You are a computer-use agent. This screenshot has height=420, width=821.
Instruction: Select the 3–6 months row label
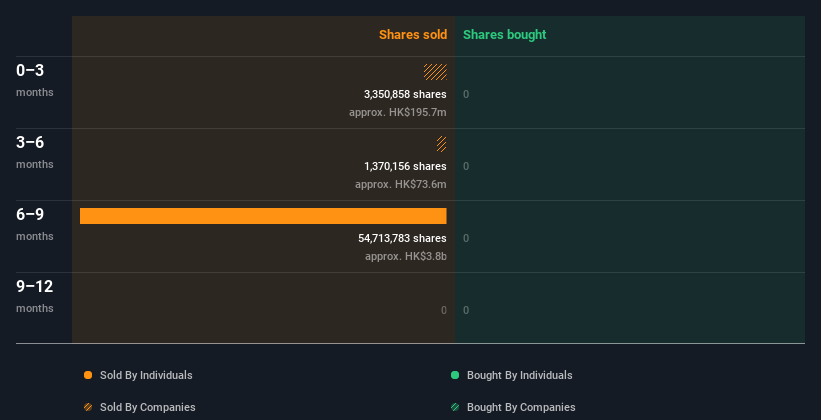click(x=35, y=152)
